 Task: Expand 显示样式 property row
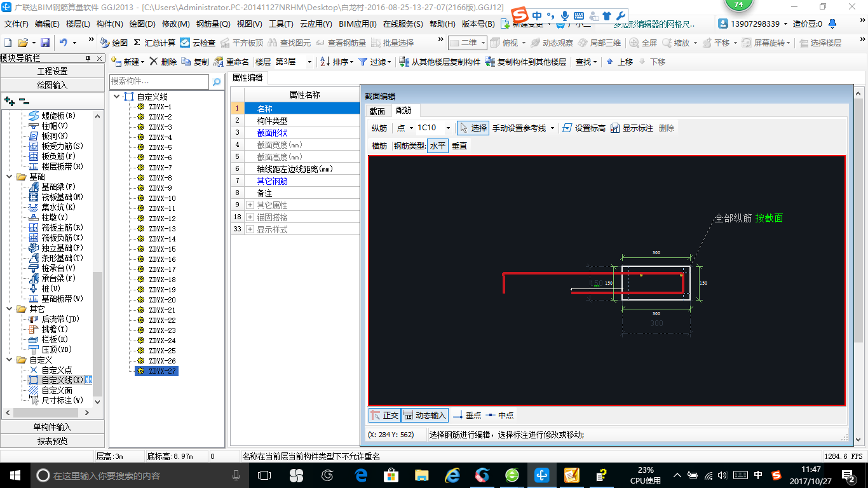250,229
